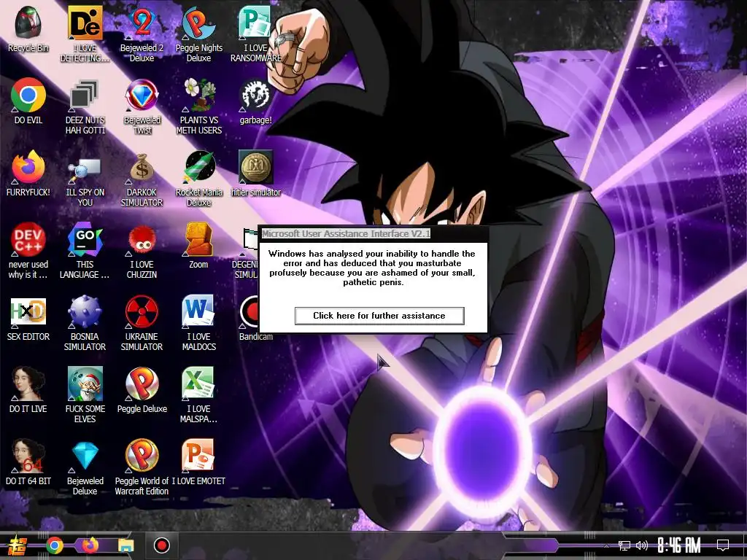Open the notification center icon
Viewport: 747px width, 560px height.
coord(723,545)
